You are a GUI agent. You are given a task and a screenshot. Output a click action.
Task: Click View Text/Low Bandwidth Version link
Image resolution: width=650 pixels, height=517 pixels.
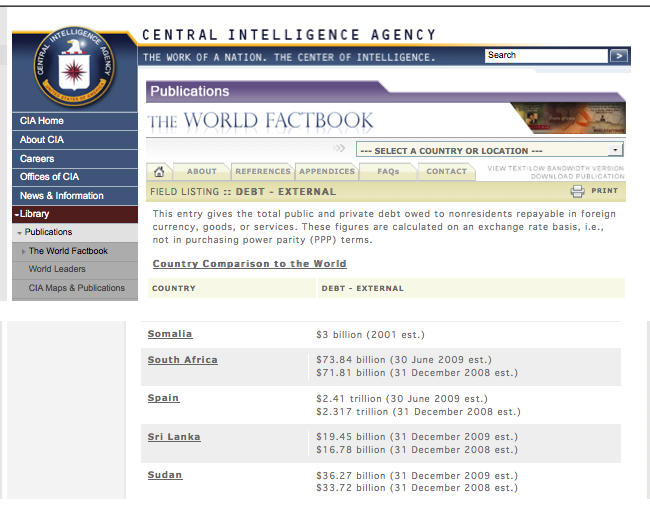(555, 168)
